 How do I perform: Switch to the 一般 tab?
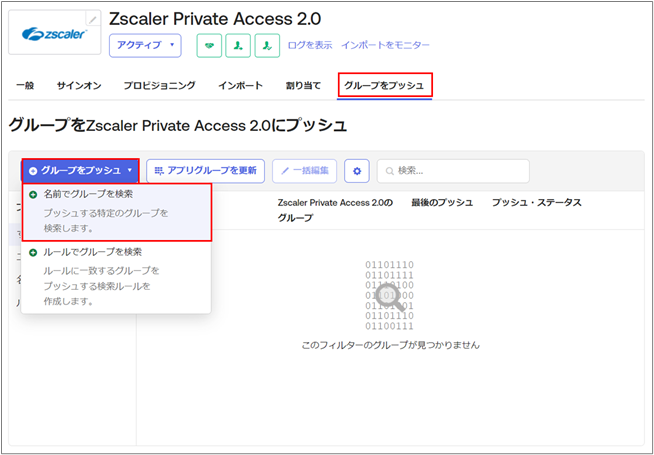25,86
